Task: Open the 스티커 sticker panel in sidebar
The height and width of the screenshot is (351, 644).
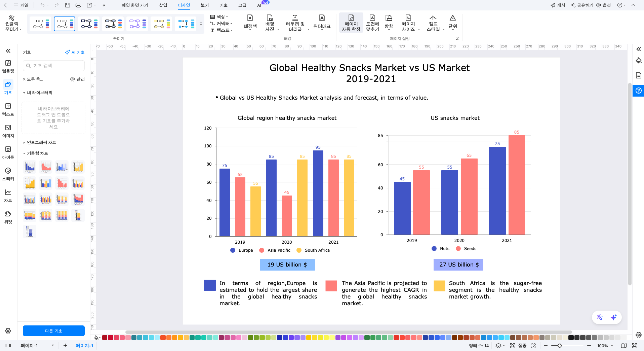Action: [8, 174]
